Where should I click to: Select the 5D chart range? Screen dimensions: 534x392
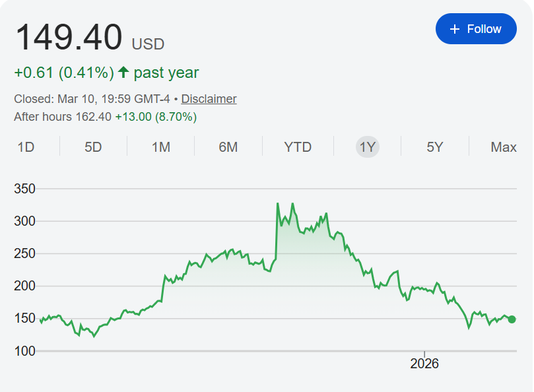(x=93, y=147)
